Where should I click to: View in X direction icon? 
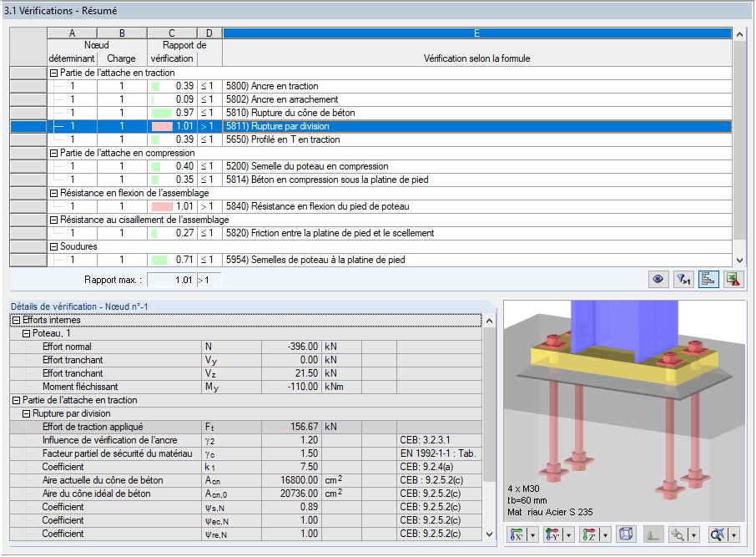pos(517,534)
